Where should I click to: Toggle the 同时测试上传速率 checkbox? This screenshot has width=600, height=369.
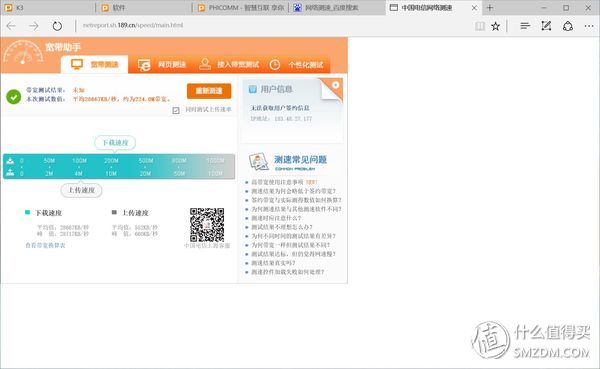pyautogui.click(x=176, y=110)
